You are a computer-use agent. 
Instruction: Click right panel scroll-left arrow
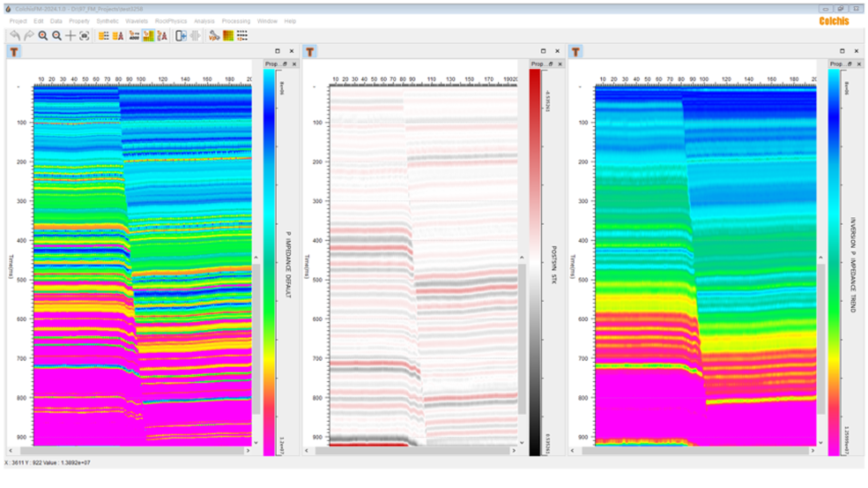click(572, 451)
